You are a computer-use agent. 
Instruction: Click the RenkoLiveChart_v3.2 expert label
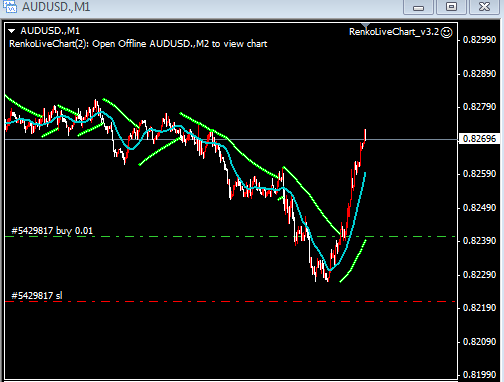(x=394, y=32)
